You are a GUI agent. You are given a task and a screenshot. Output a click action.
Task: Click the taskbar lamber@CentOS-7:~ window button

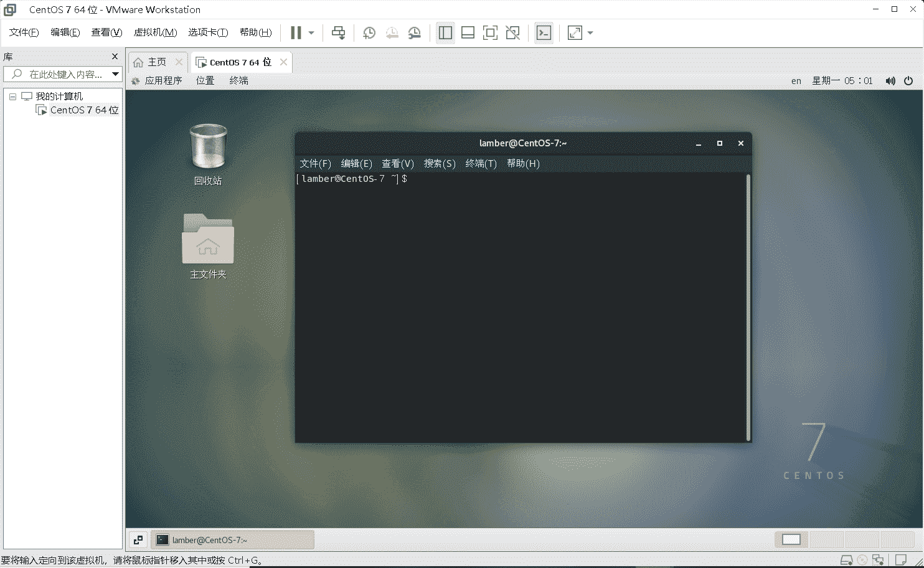[x=232, y=540]
